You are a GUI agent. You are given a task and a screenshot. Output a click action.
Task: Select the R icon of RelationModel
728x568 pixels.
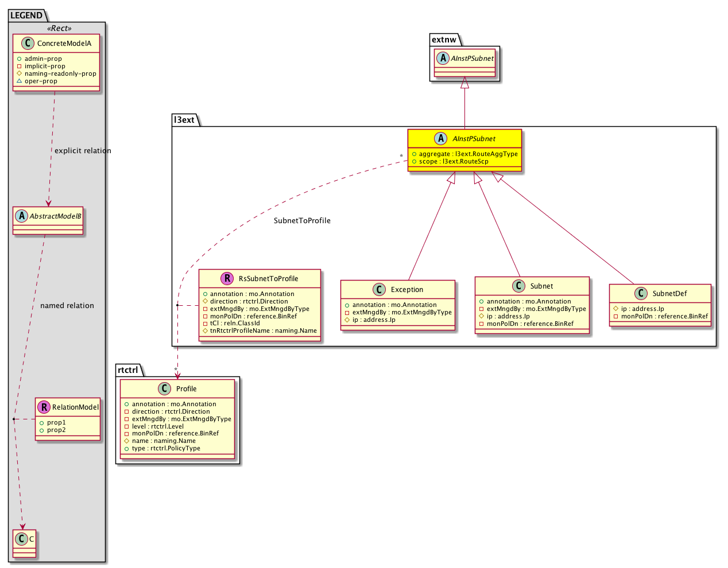click(44, 407)
